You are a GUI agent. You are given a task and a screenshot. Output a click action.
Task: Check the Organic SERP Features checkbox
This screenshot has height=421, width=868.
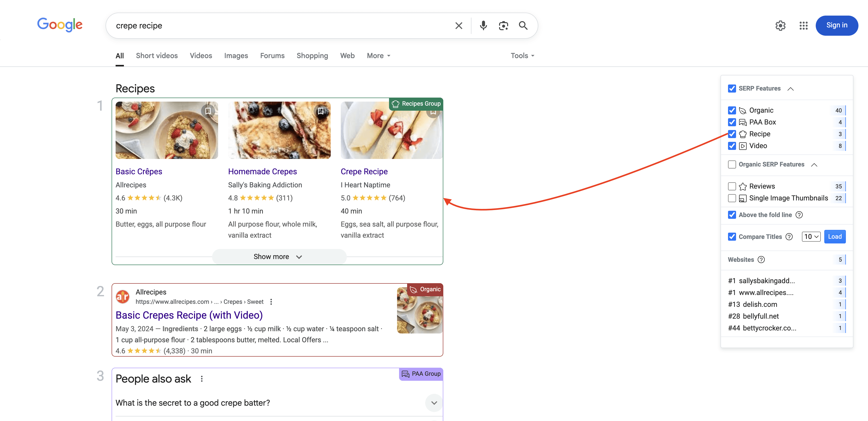coord(732,165)
